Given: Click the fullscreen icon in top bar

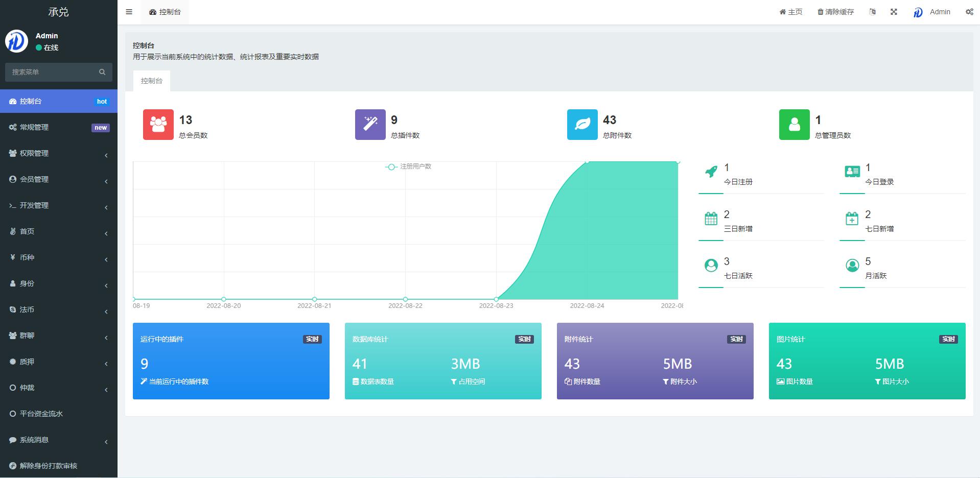Looking at the screenshot, I should pyautogui.click(x=894, y=12).
